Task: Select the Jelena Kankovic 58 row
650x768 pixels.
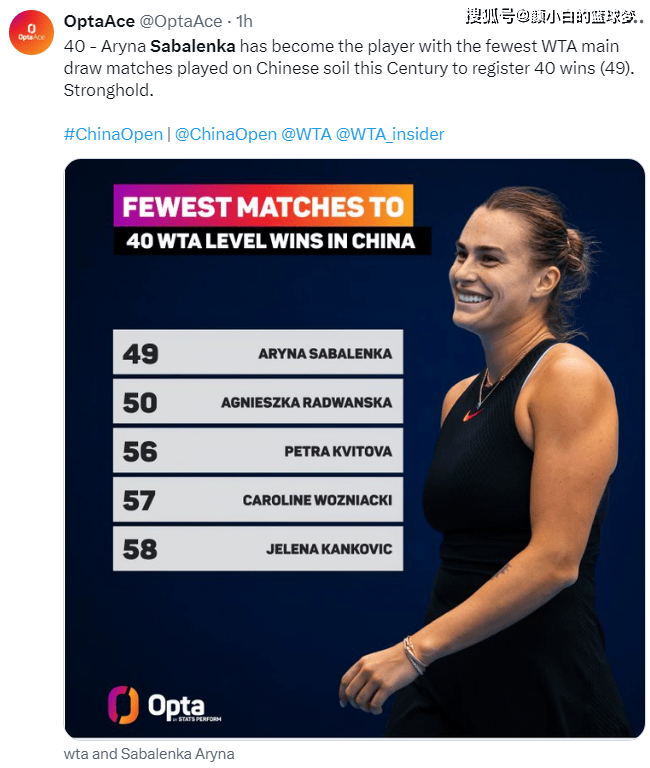Action: (258, 549)
